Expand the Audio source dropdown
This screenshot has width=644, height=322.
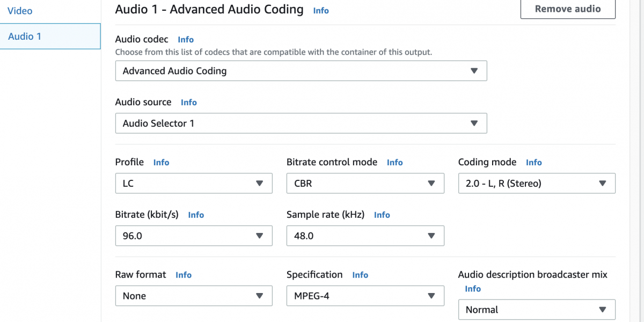301,123
